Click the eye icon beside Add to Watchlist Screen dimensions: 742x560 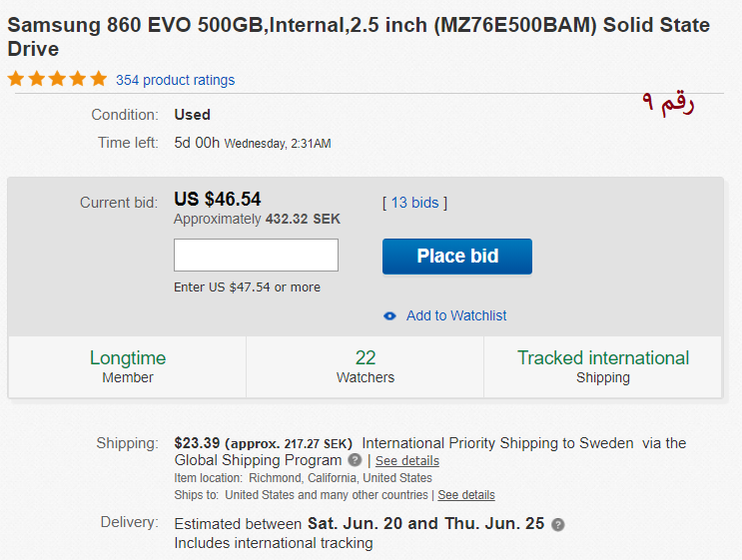click(x=390, y=316)
